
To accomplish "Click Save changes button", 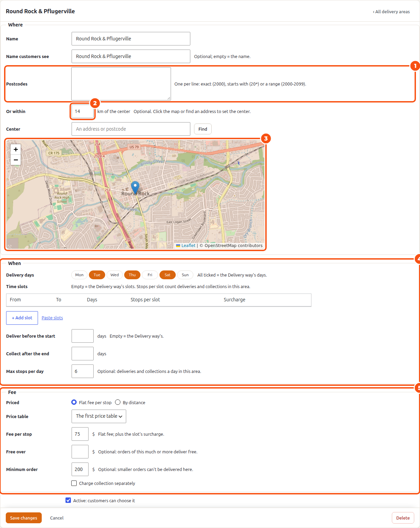I will click(x=24, y=518).
